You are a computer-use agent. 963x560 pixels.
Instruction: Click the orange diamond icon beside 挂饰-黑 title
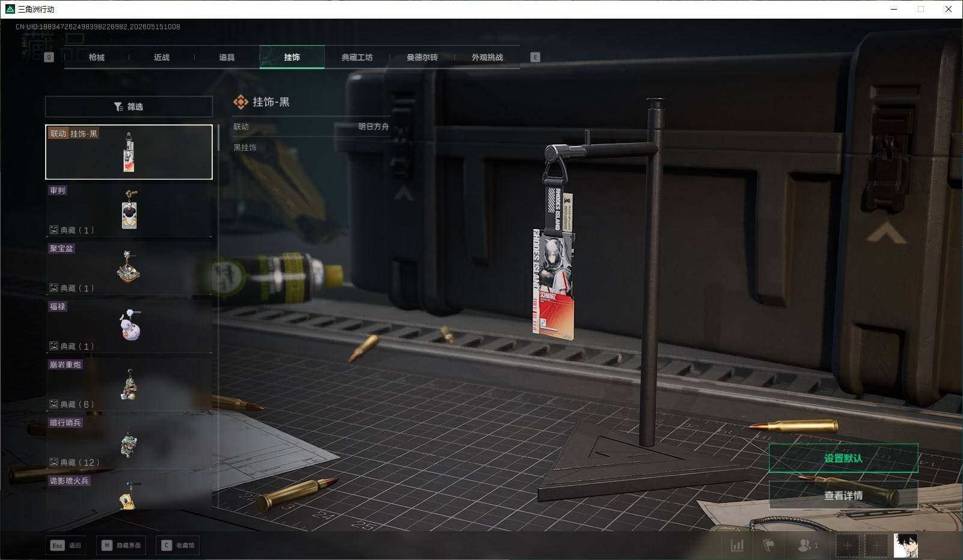pos(240,102)
